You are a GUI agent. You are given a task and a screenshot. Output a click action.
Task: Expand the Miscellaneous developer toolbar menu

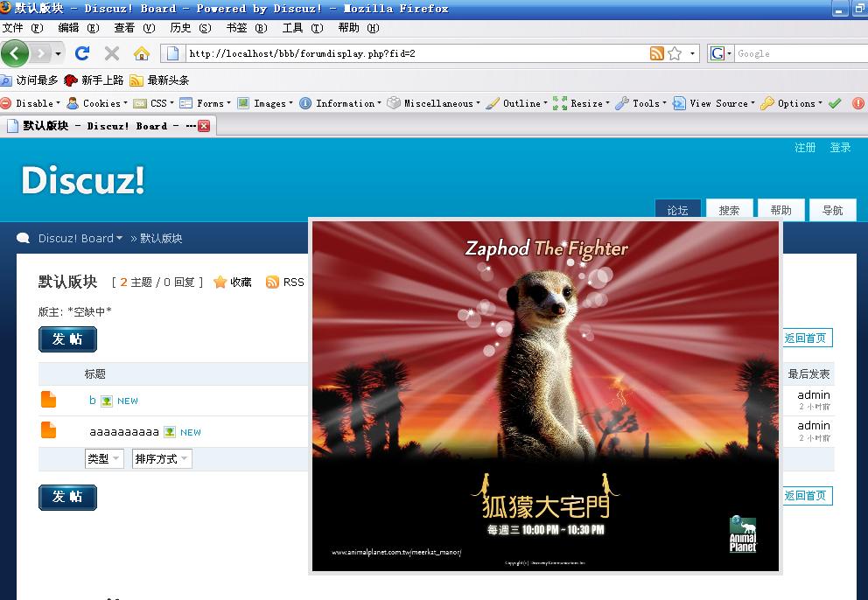[433, 103]
